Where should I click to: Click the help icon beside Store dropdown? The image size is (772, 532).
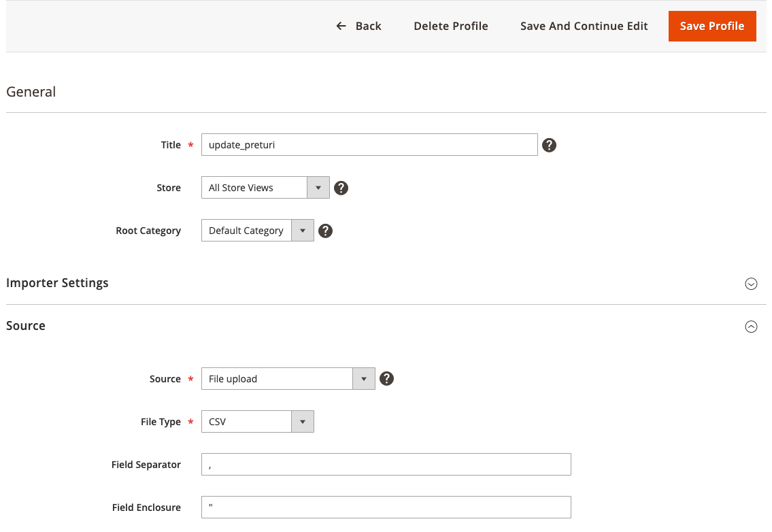click(x=341, y=188)
